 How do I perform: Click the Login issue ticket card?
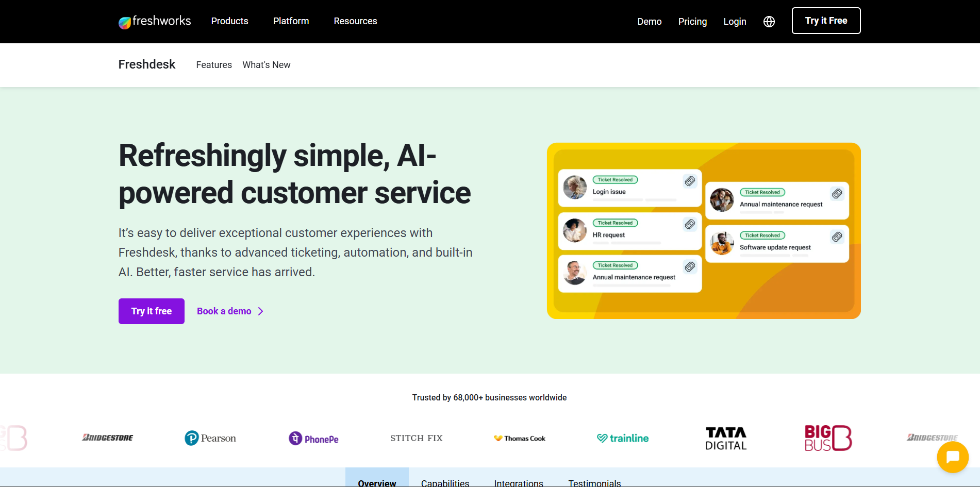click(x=630, y=188)
